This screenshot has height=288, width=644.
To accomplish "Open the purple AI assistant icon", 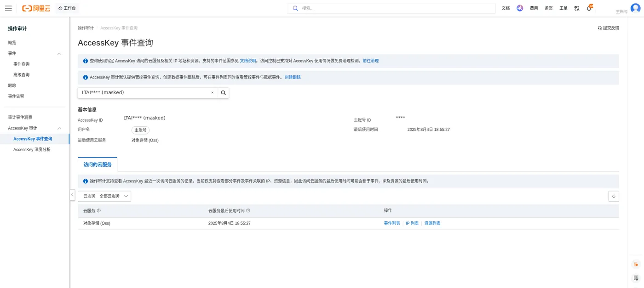I will 520,8.
